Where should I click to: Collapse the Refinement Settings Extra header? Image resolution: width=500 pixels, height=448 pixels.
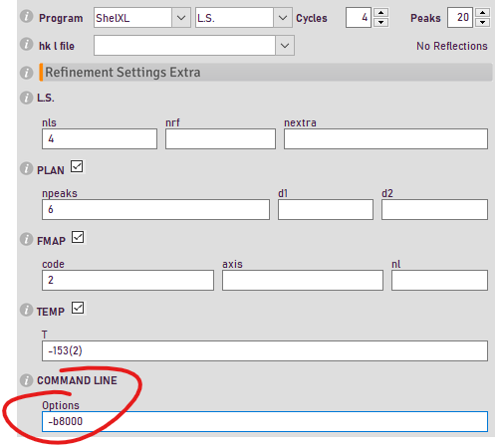click(x=266, y=73)
